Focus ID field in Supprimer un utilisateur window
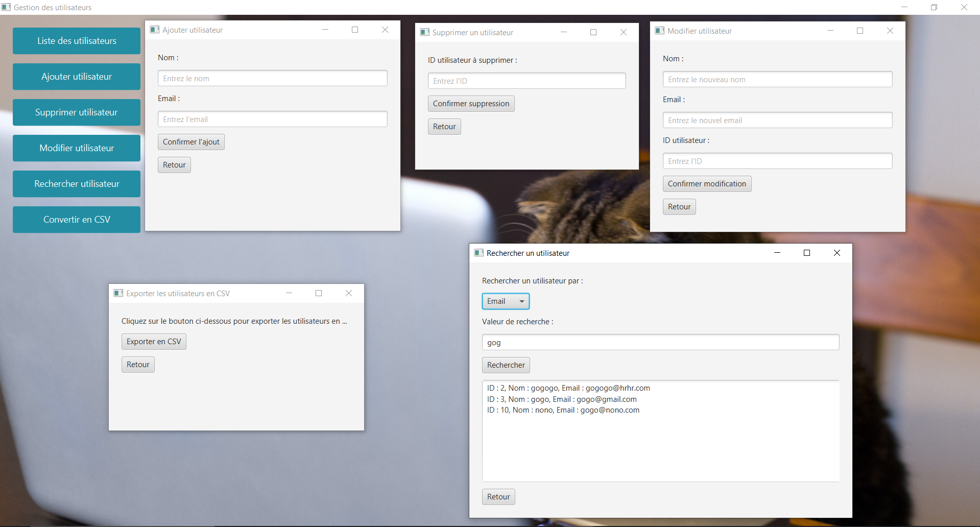Screen dimensions: 980x527 click(527, 81)
